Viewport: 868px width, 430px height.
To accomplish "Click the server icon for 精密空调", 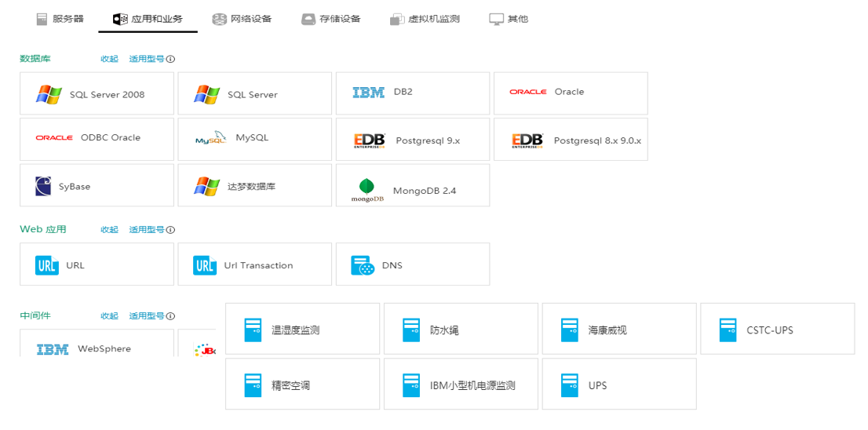I will point(253,385).
